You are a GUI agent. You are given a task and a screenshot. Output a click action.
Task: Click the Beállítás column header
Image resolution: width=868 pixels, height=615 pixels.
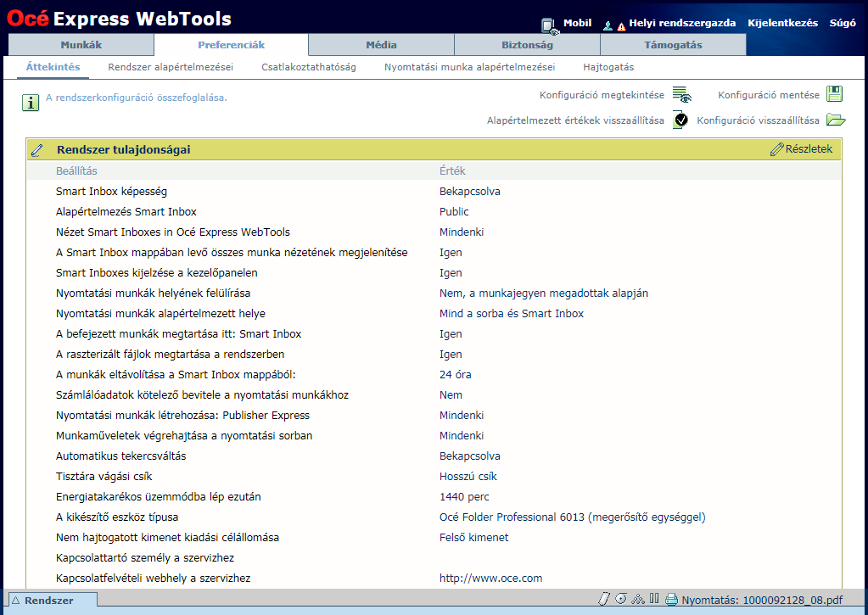[x=76, y=171]
